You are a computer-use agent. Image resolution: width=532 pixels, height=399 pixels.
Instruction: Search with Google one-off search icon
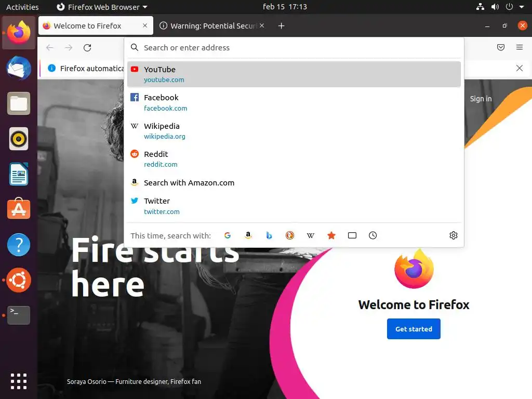pos(228,235)
